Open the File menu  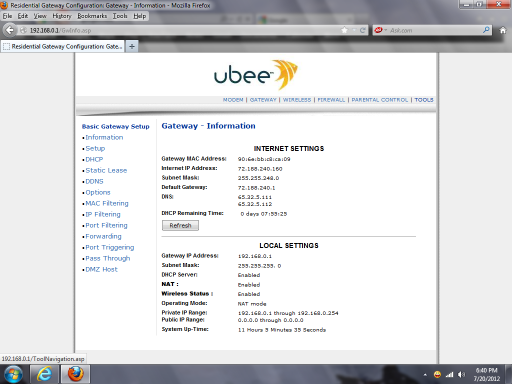[7, 16]
